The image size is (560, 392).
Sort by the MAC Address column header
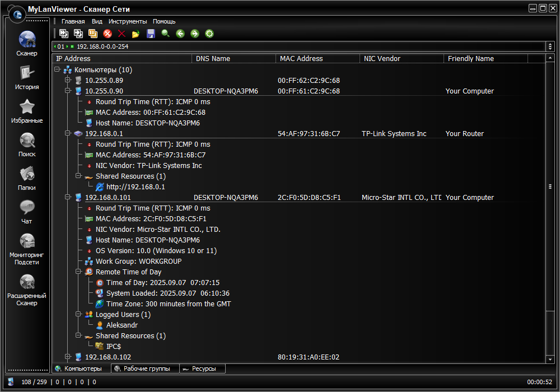coord(318,59)
